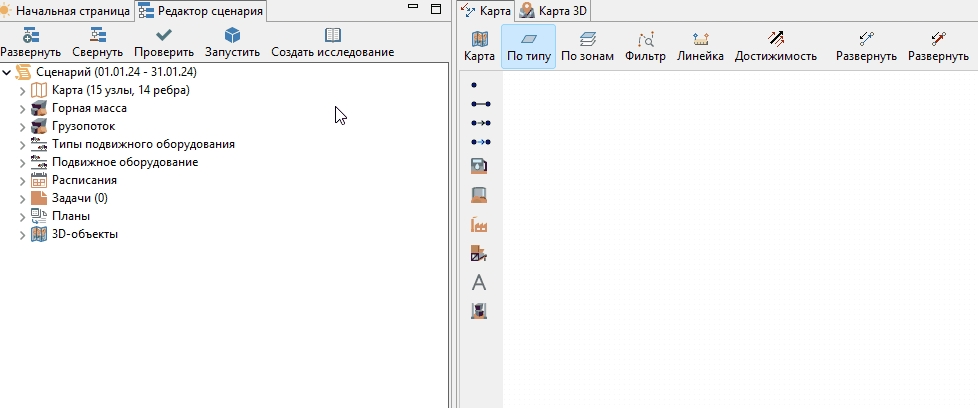Select the two-node edge line tool

point(481,104)
